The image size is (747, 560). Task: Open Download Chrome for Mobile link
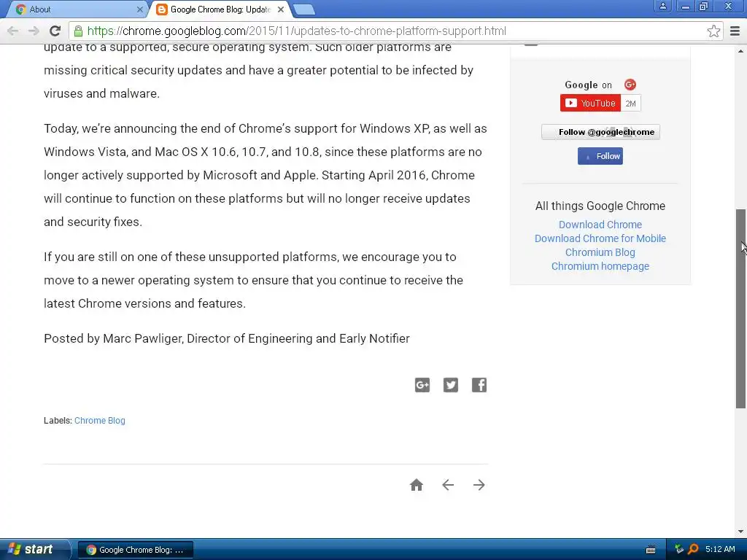coord(600,238)
